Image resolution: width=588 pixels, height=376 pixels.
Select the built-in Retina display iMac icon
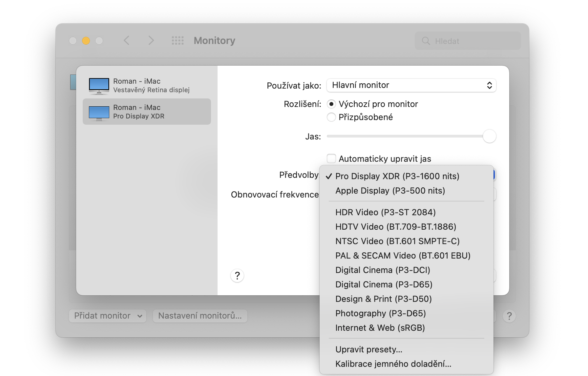pyautogui.click(x=99, y=86)
